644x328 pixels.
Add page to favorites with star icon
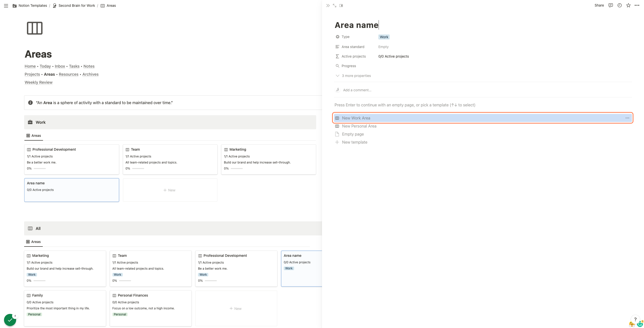628,5
